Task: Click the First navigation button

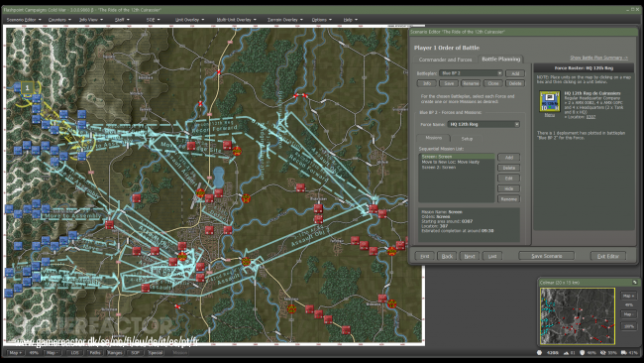Action: [x=425, y=256]
